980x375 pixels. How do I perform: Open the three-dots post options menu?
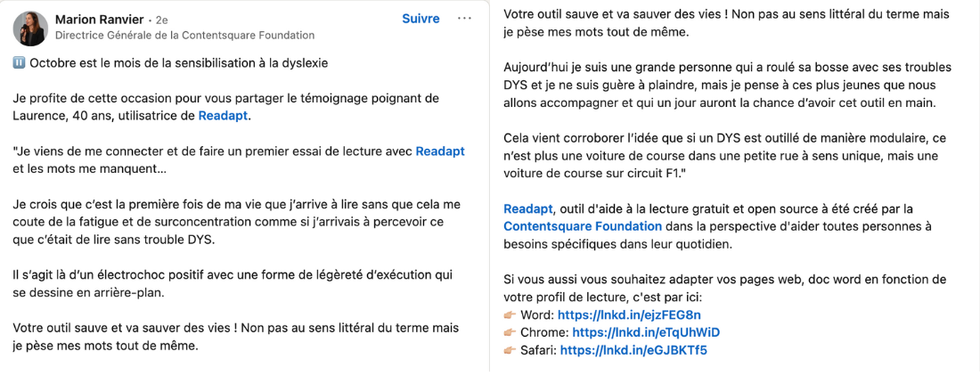[x=464, y=19]
